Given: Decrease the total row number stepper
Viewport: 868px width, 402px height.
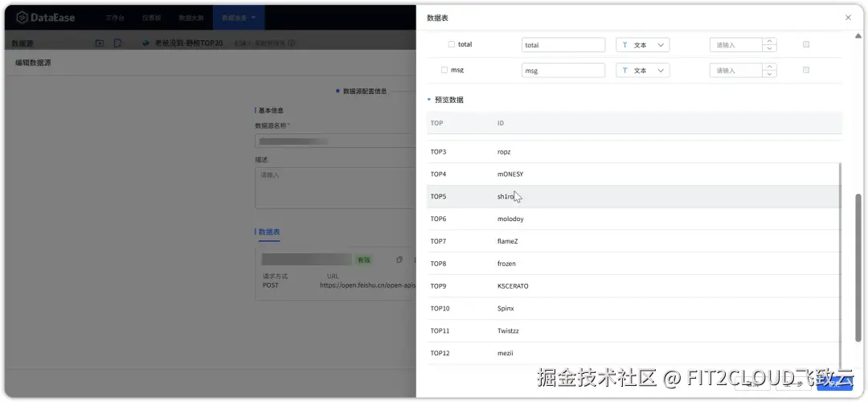Looking at the screenshot, I should click(x=769, y=49).
